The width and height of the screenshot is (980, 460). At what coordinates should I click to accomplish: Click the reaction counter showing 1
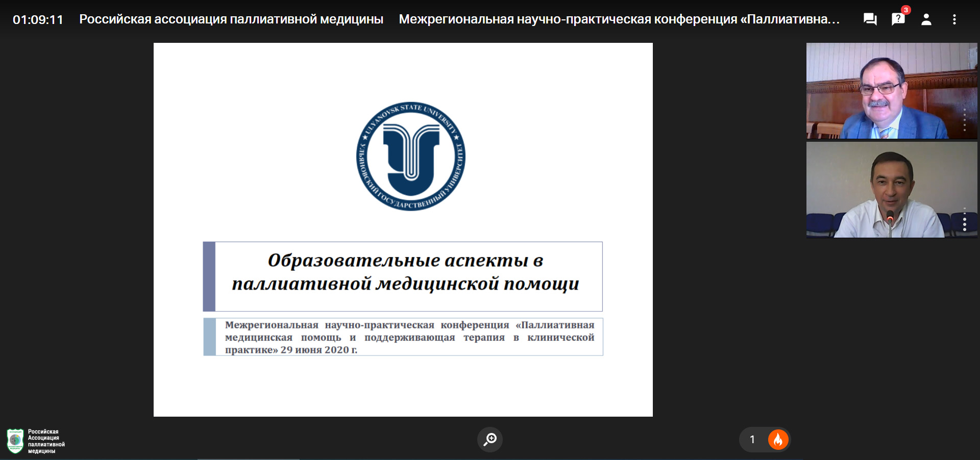pos(752,440)
